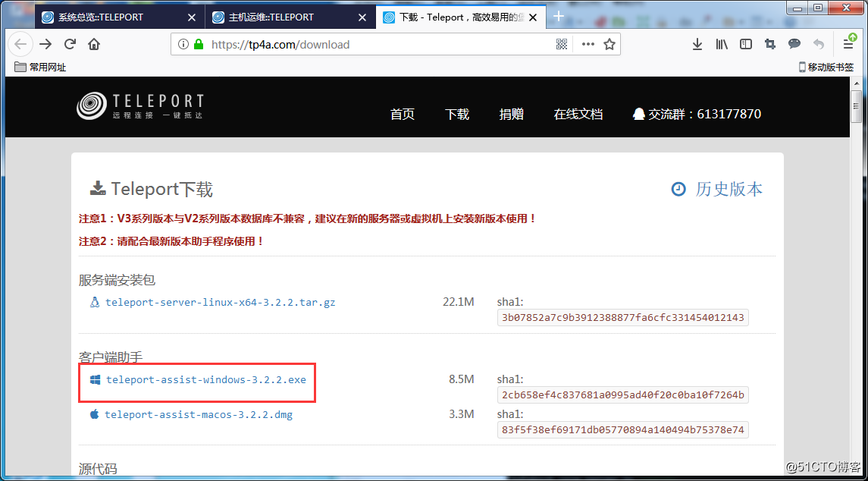Go back with the browser back arrow

point(20,44)
